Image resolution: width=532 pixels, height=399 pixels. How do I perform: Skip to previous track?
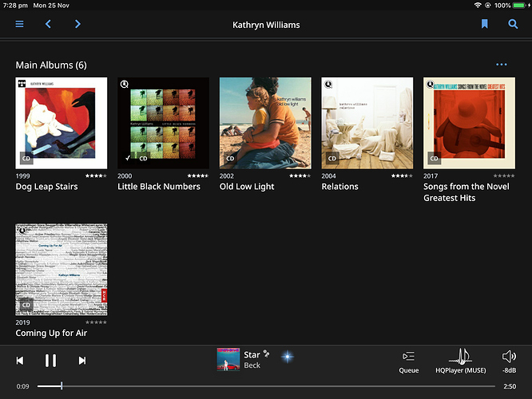coord(20,361)
